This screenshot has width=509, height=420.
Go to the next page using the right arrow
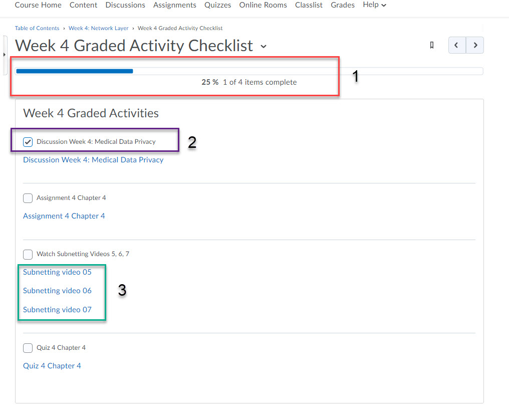(x=474, y=45)
